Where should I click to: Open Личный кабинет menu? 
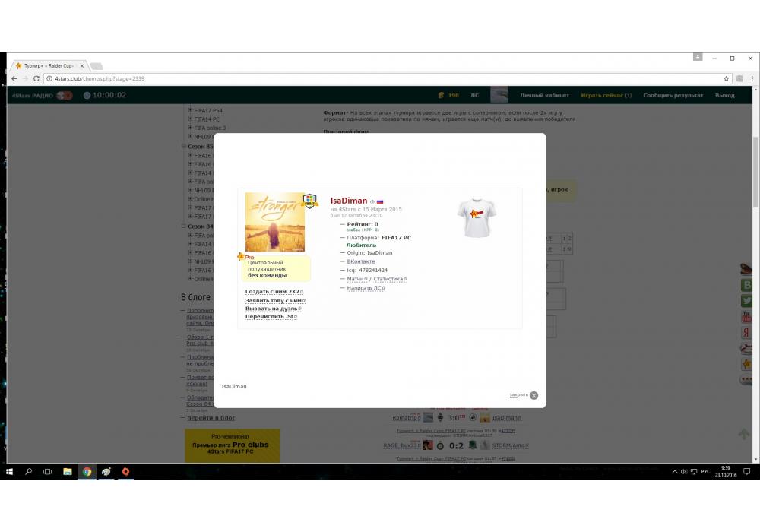click(544, 96)
